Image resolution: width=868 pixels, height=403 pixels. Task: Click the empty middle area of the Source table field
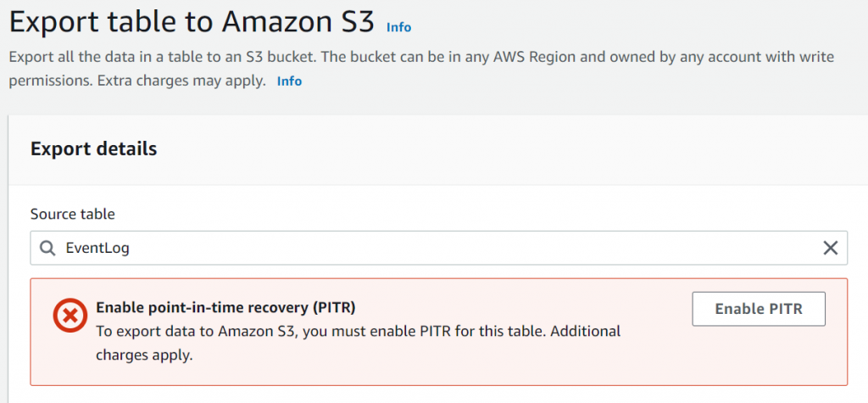441,248
